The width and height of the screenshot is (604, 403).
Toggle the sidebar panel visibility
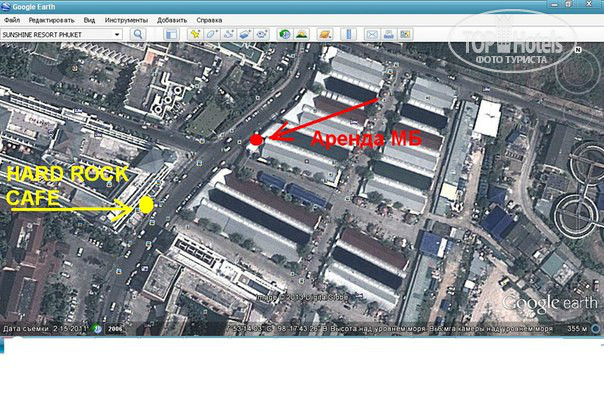point(171,34)
